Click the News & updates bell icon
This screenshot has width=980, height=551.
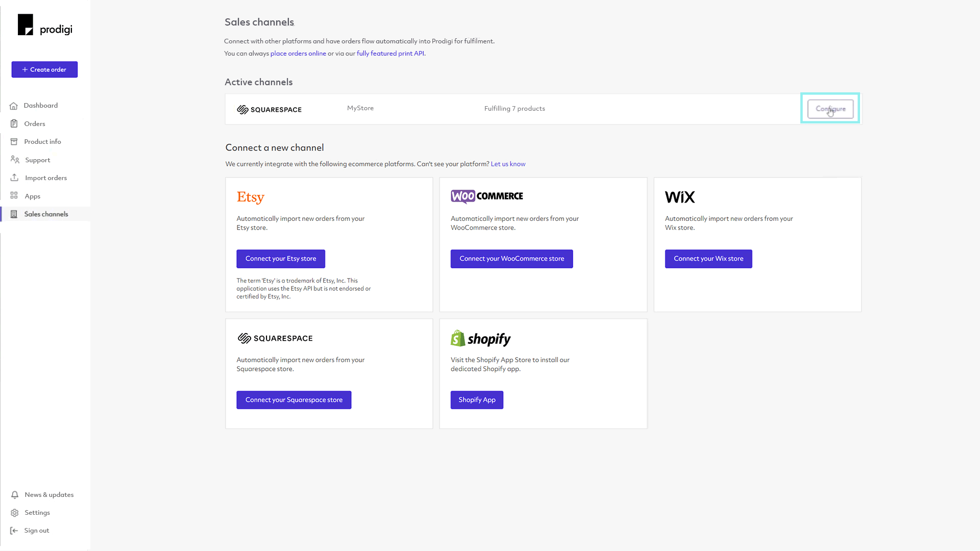click(15, 494)
